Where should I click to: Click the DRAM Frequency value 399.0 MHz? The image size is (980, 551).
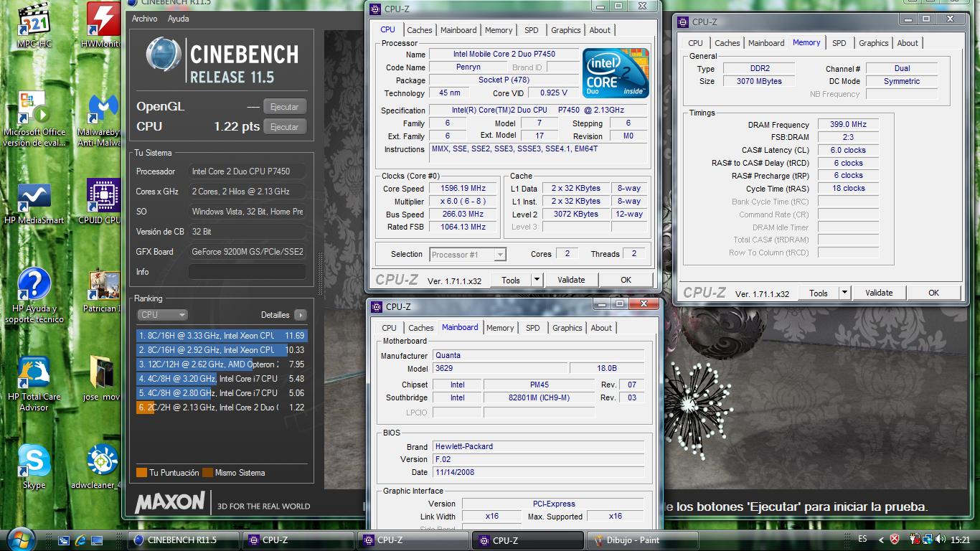848,124
